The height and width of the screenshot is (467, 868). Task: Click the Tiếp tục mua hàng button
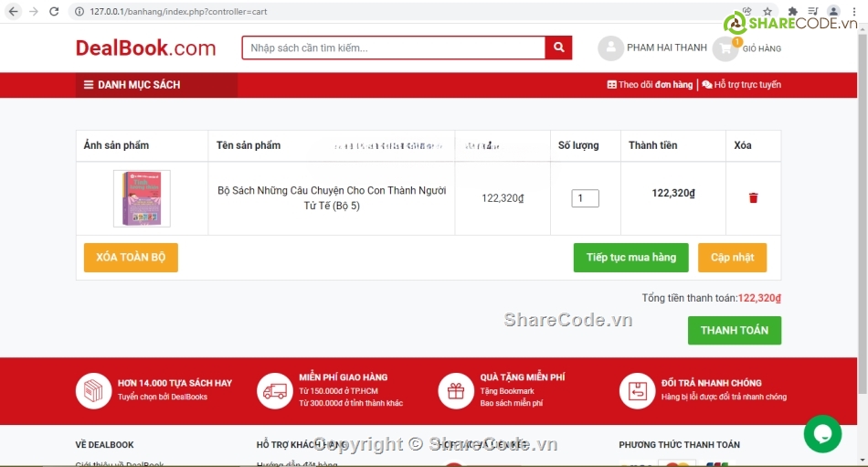click(x=631, y=258)
